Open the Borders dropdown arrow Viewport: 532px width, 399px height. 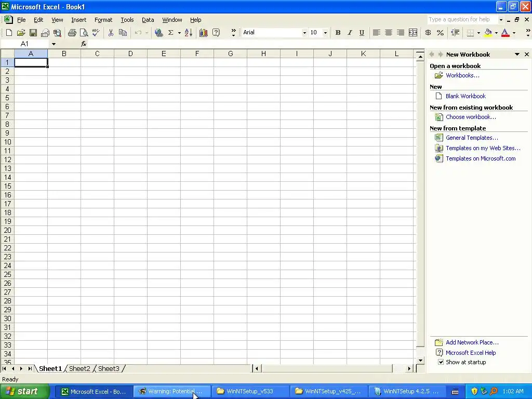pyautogui.click(x=478, y=33)
